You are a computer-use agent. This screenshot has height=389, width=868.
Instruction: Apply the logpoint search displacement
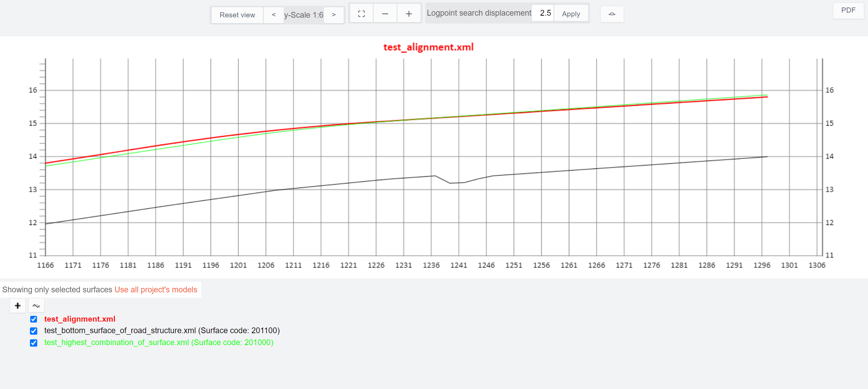coord(571,14)
